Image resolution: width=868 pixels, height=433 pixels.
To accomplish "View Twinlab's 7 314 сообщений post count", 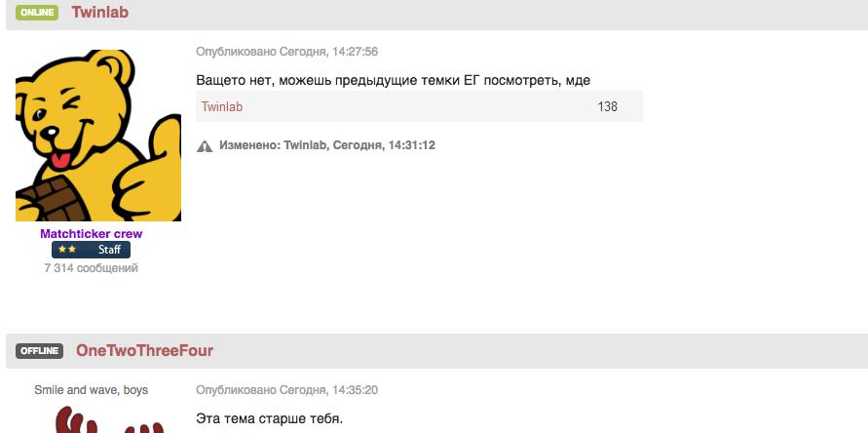I will (91, 268).
